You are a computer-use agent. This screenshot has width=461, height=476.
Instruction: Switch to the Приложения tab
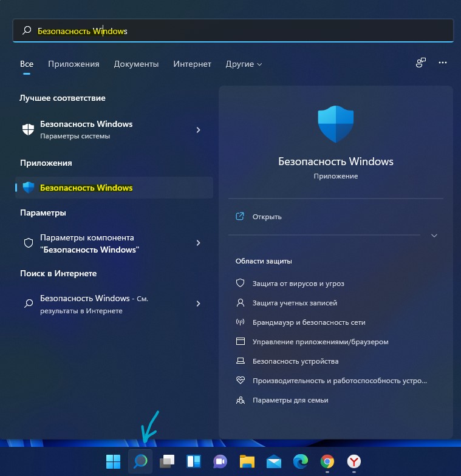(x=73, y=64)
